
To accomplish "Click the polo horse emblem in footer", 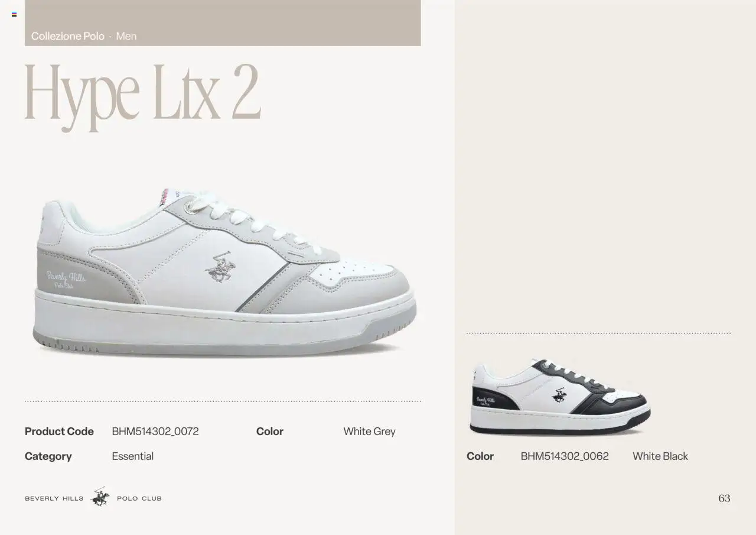I will point(100,497).
